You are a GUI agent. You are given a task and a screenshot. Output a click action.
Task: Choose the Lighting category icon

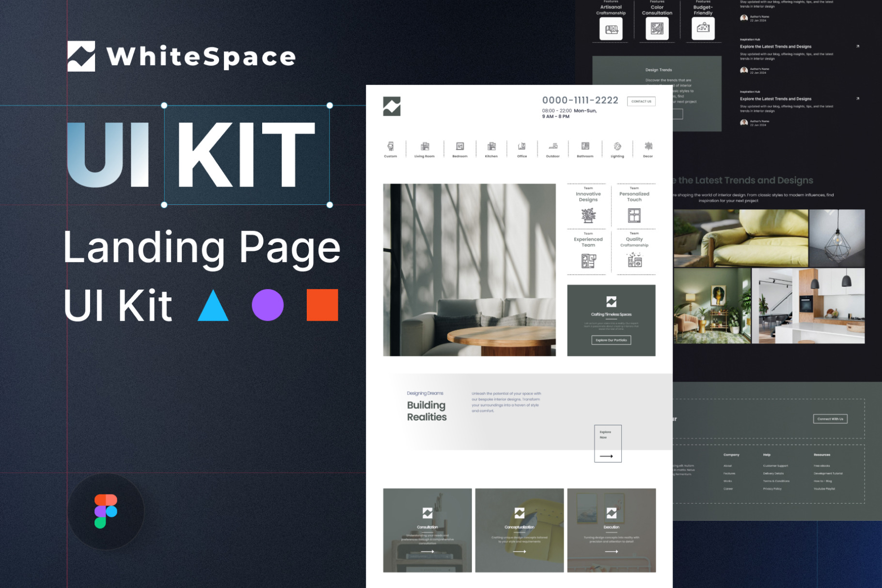click(617, 147)
